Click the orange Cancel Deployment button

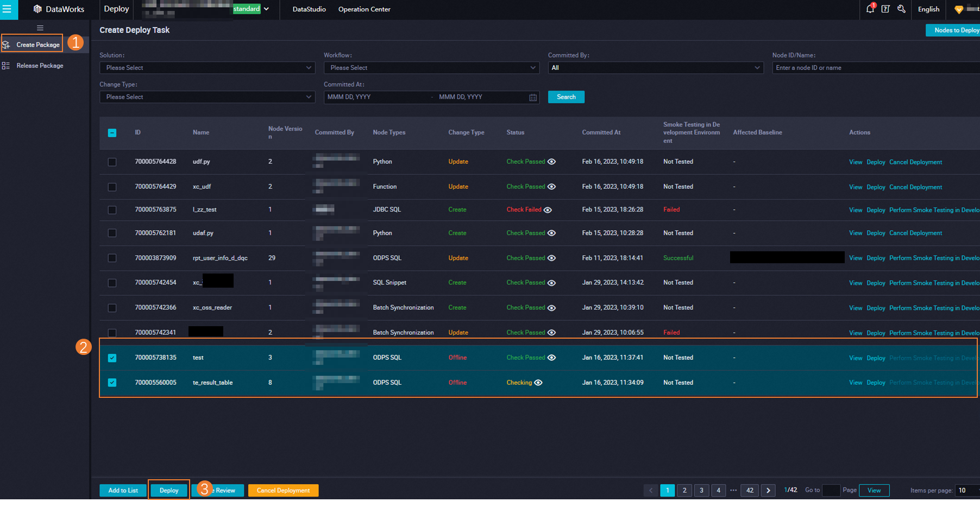283,491
